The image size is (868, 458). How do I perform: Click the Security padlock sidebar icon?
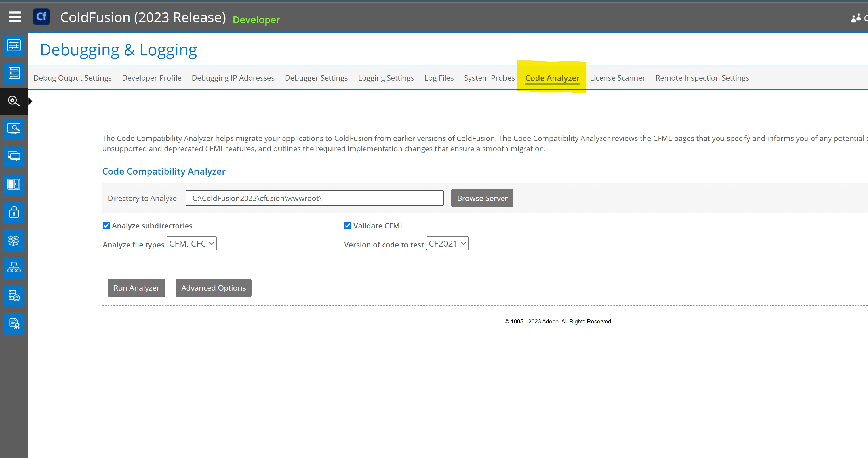pyautogui.click(x=14, y=212)
